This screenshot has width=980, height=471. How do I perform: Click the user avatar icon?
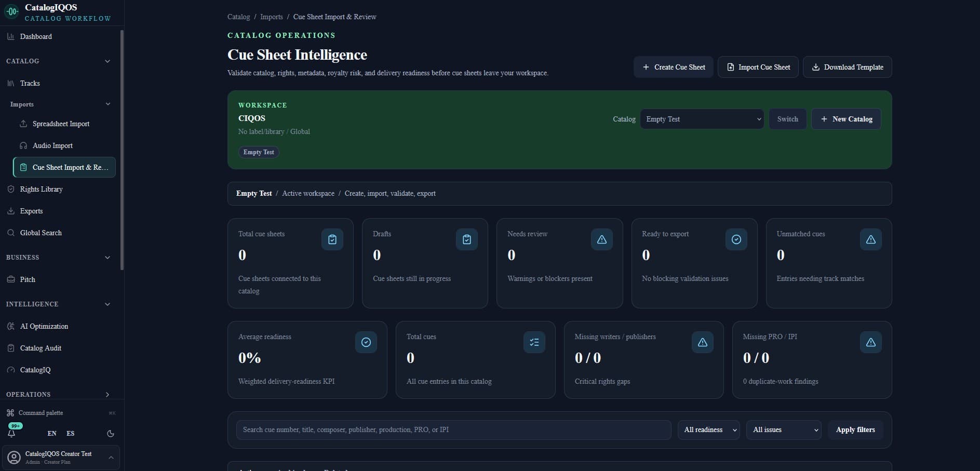tap(15, 457)
